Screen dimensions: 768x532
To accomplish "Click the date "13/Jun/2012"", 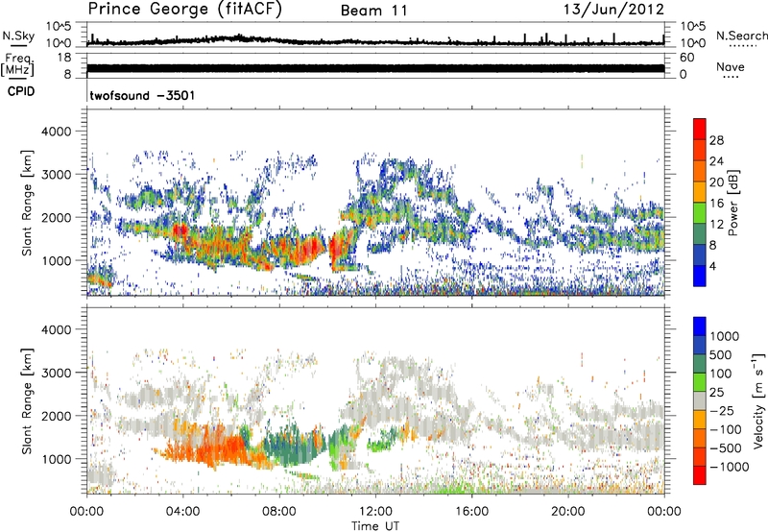I will (613, 10).
